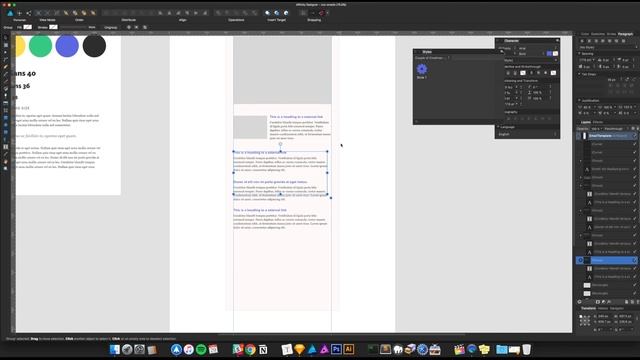The image size is (640, 360).
Task: Switch to the Swatches tab
Action: coord(598,34)
